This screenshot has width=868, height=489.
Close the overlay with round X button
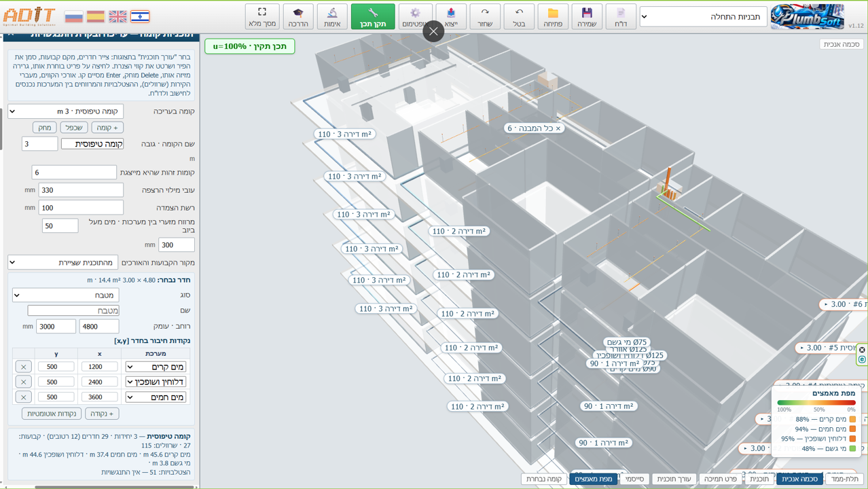tap(433, 31)
